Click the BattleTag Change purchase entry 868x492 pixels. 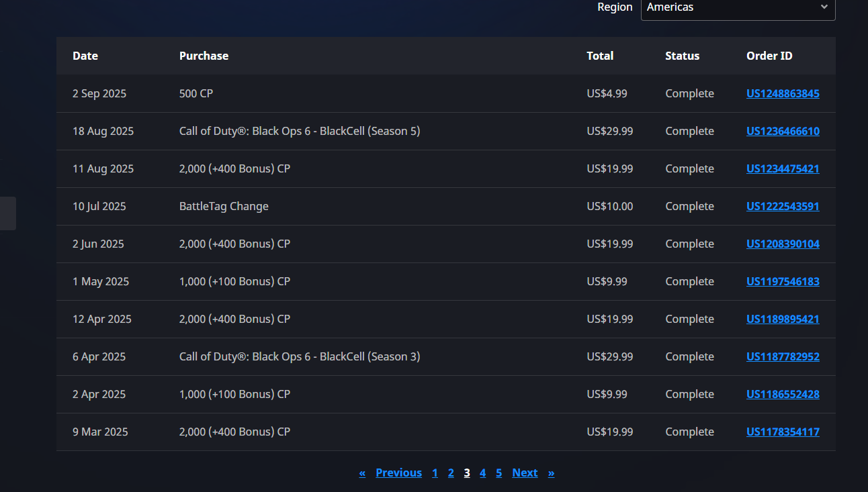(224, 206)
